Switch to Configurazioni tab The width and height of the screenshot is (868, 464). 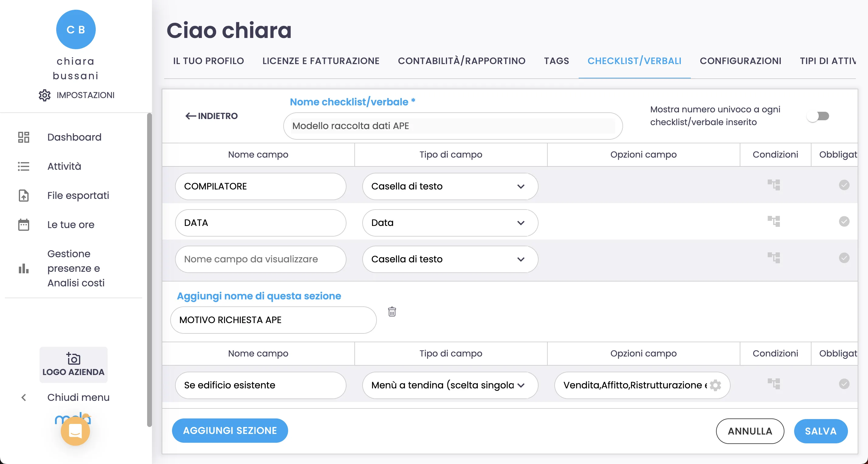click(740, 61)
